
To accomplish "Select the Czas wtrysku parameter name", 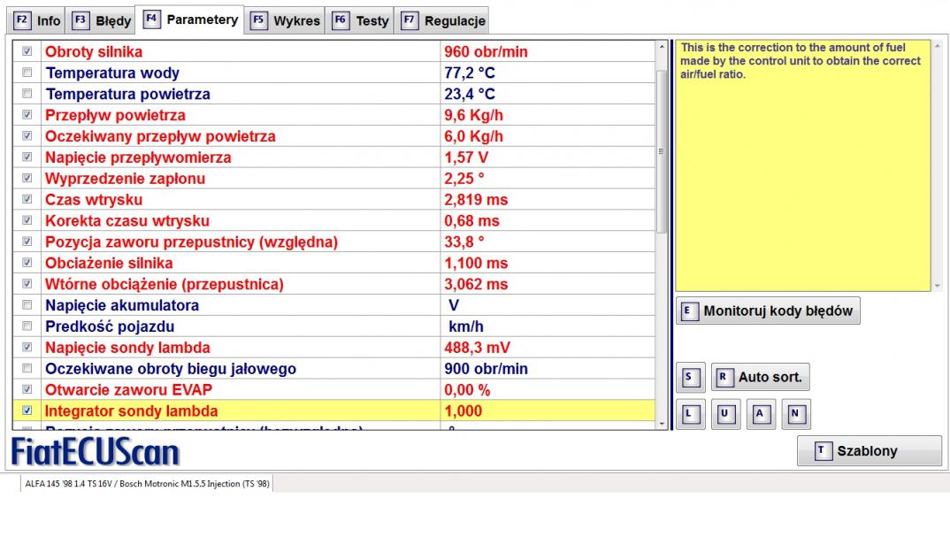I will (x=94, y=199).
